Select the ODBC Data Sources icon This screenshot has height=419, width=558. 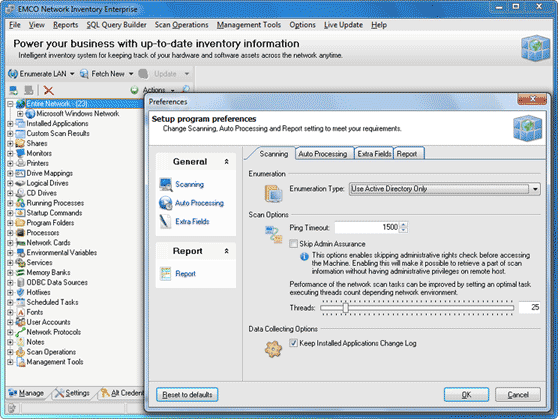(x=20, y=283)
